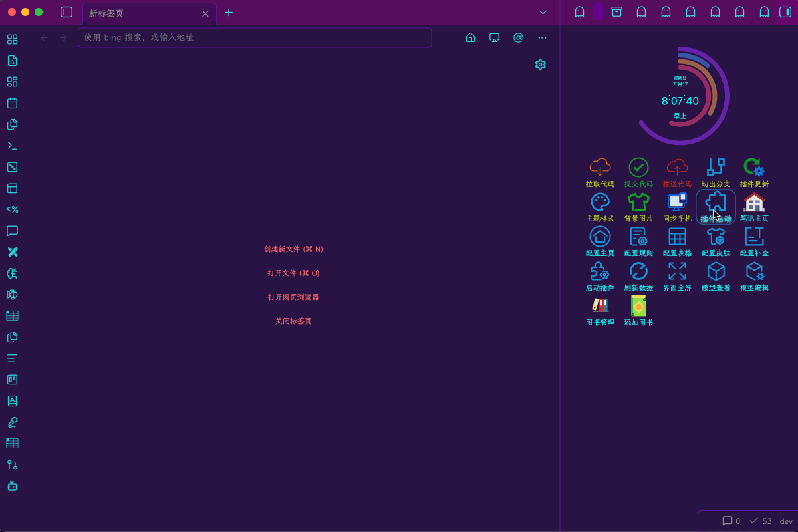This screenshot has height=532, width=798.
Task: Toggle the left sidebar panel button
Action: [x=66, y=12]
